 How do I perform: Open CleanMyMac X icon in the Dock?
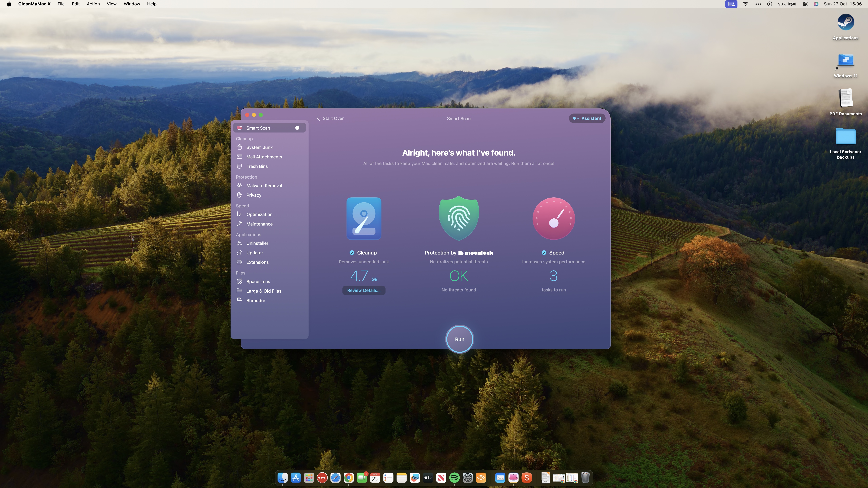(513, 477)
